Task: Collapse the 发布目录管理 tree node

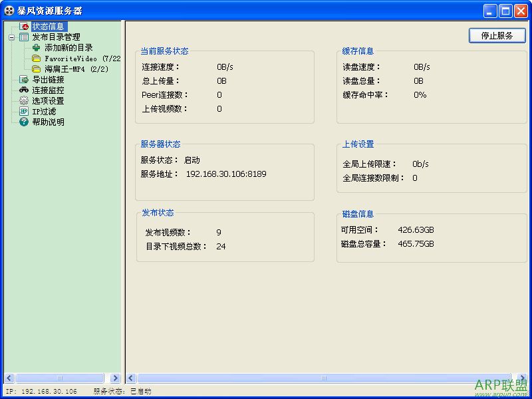Action: (11, 37)
